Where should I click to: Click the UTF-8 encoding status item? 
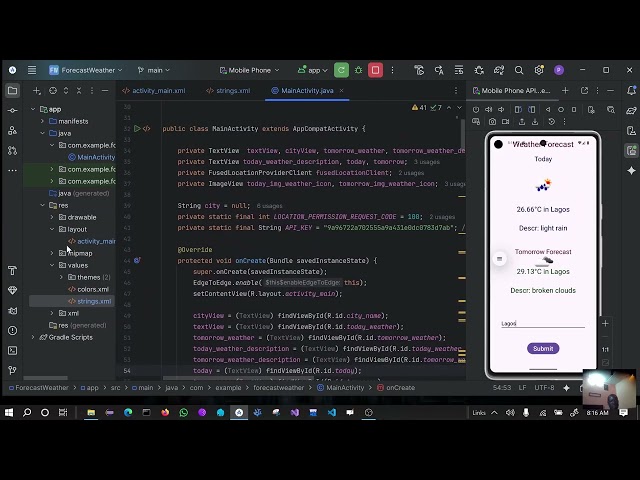pos(544,388)
